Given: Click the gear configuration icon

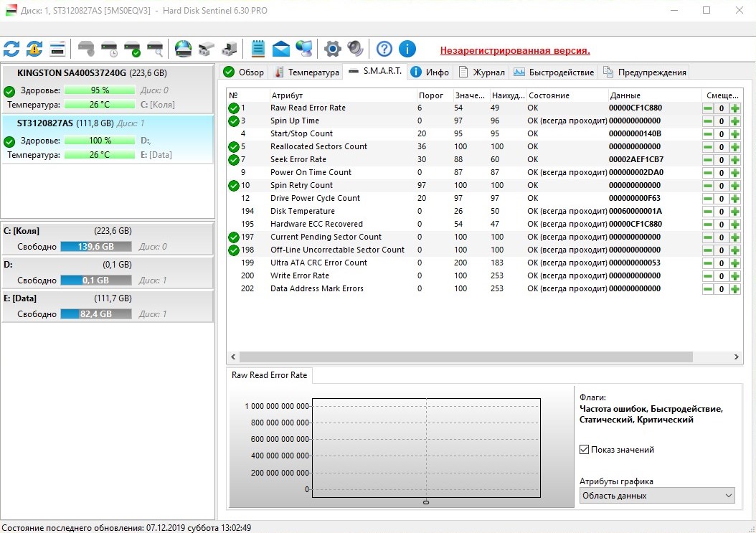Looking at the screenshot, I should tap(332, 49).
